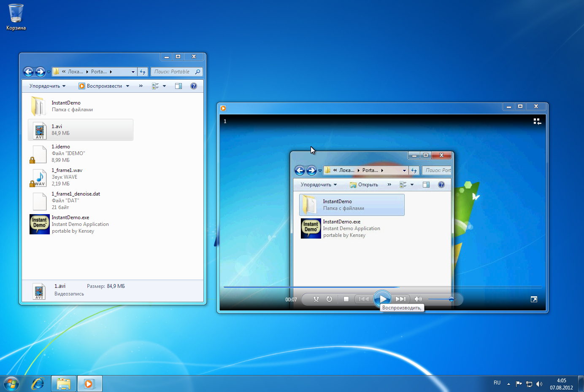Select the InstantDemo folder in Explorer
The width and height of the screenshot is (584, 392).
(x=81, y=106)
